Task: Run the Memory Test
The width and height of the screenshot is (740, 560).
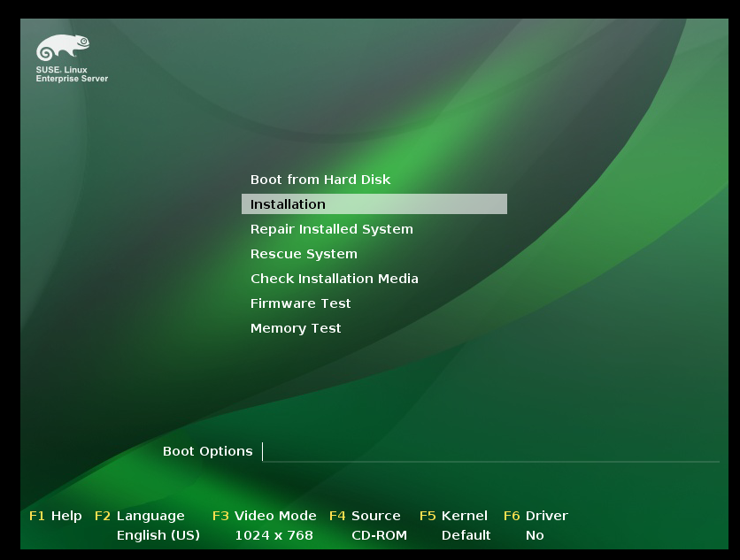Action: (296, 328)
